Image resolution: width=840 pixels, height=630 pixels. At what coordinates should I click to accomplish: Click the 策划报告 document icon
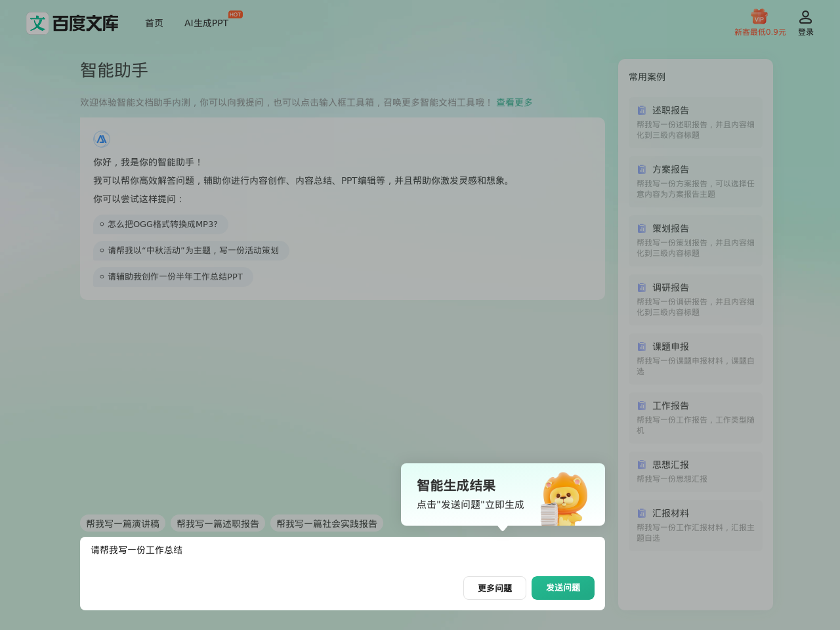click(642, 228)
